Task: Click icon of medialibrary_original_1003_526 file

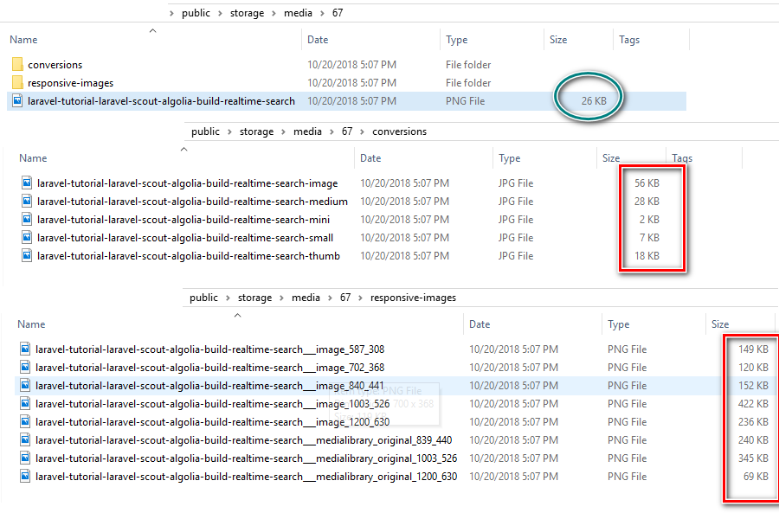Action: pos(25,458)
